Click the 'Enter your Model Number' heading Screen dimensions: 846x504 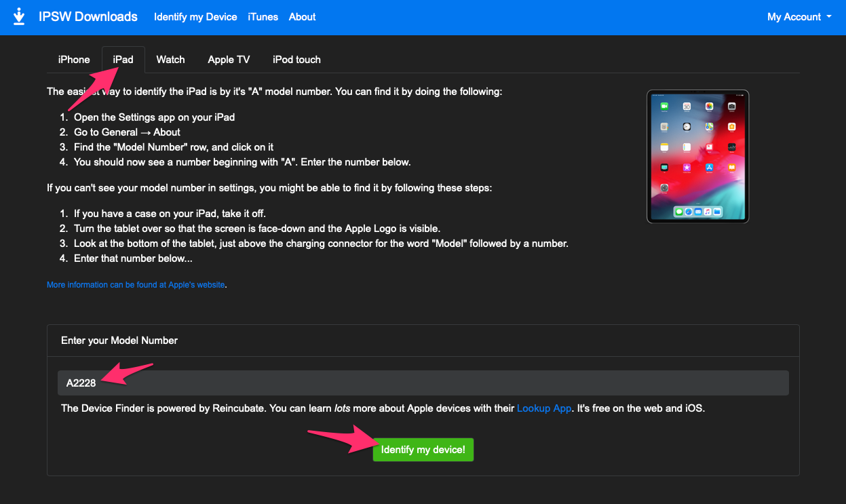119,341
